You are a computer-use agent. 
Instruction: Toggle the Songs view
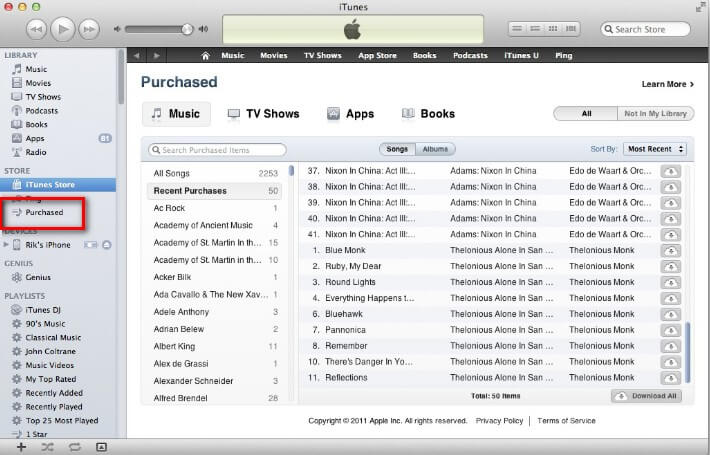[x=397, y=149]
